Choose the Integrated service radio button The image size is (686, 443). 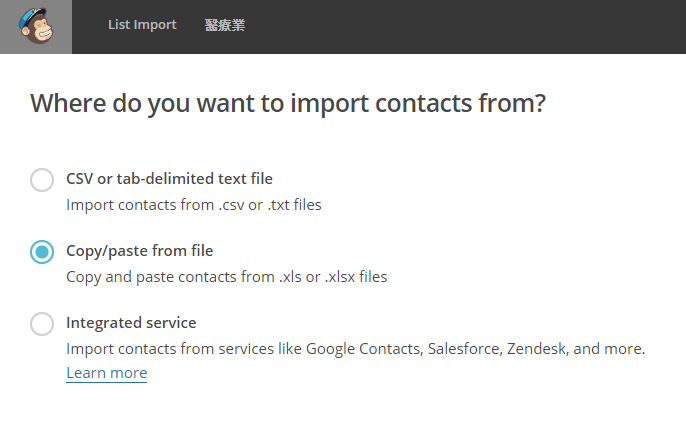pos(42,324)
